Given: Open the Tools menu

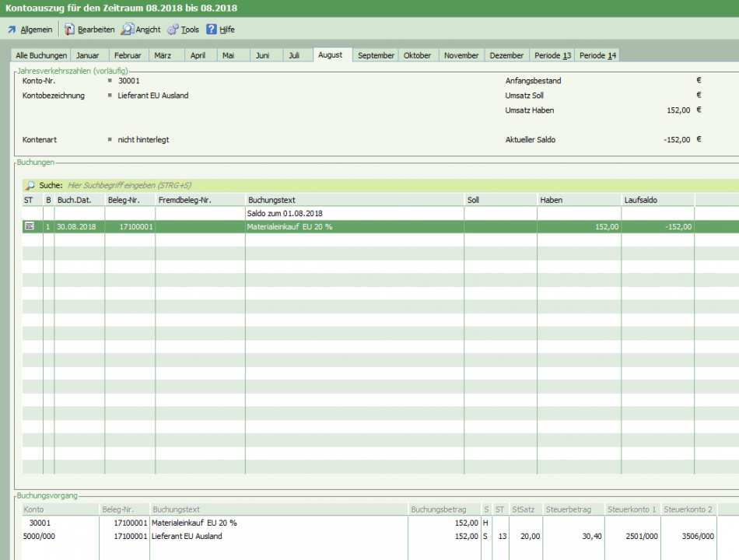Looking at the screenshot, I should (190, 30).
